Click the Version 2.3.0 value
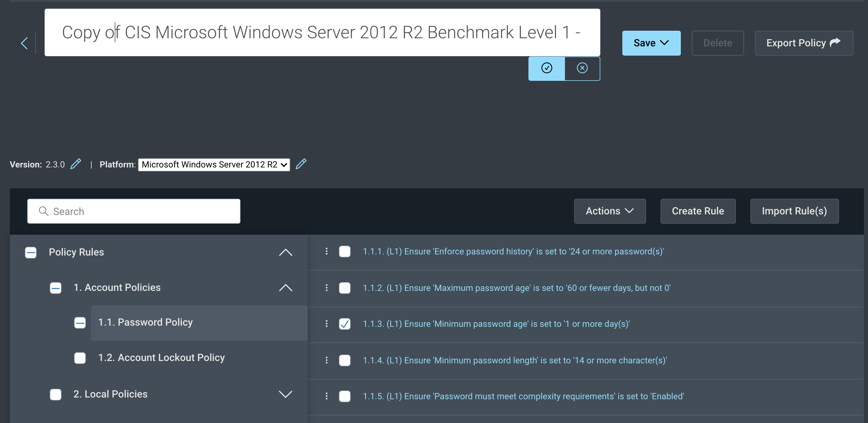The height and width of the screenshot is (423, 868). [x=55, y=165]
